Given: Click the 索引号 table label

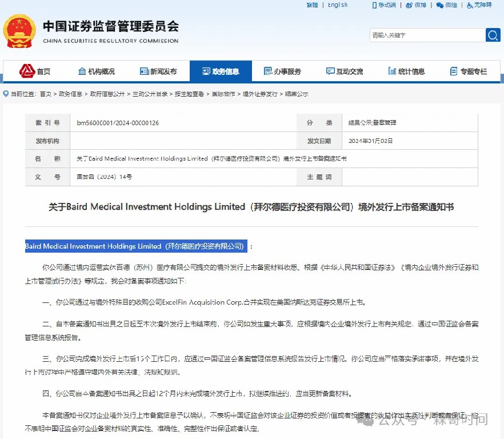Looking at the screenshot, I should click(x=47, y=122).
